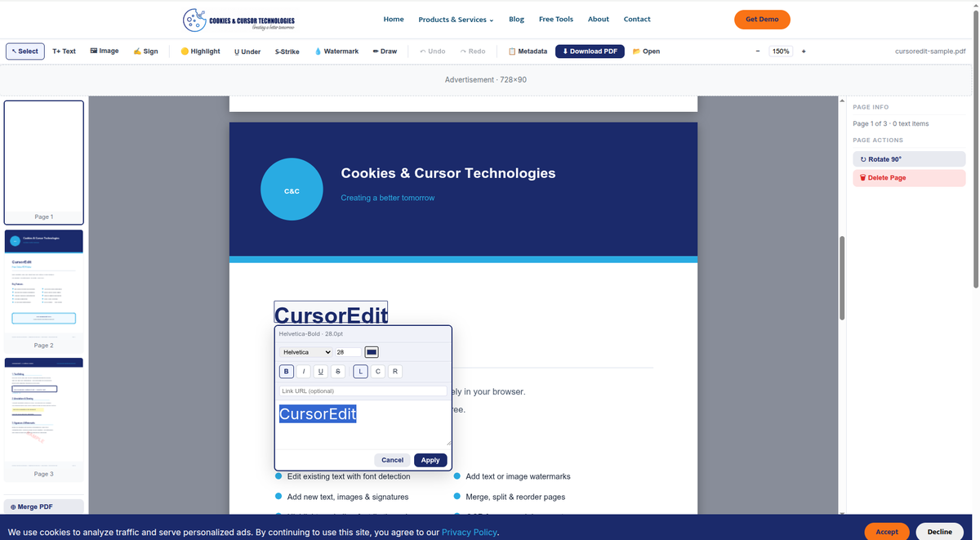The width and height of the screenshot is (980, 540).
Task: Go to the Home page
Action: coord(394,19)
